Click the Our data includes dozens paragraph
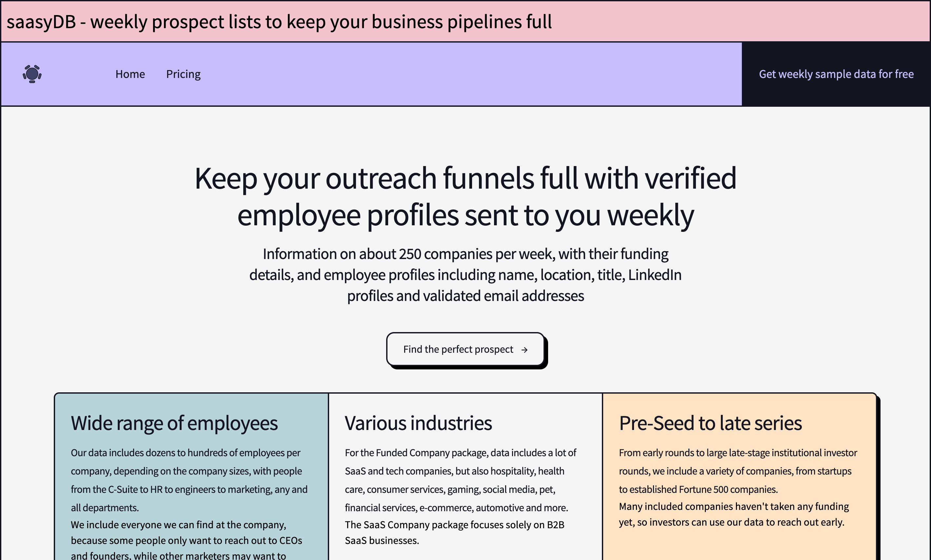 tap(189, 480)
